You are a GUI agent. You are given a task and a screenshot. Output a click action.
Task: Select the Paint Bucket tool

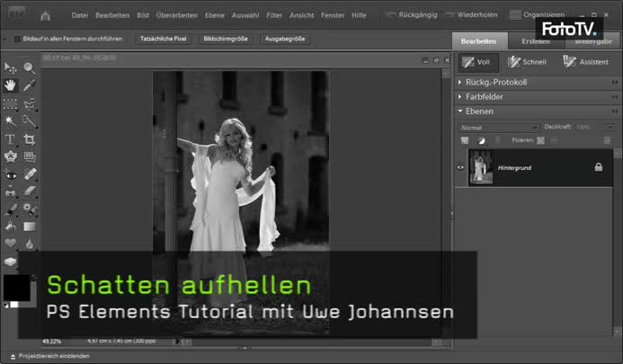point(10,226)
